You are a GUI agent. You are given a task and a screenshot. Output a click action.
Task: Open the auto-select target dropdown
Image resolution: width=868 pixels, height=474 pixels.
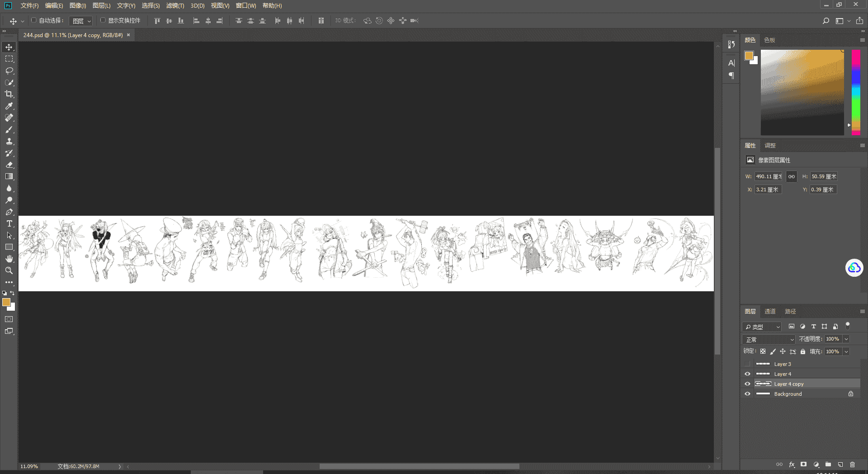tap(81, 21)
